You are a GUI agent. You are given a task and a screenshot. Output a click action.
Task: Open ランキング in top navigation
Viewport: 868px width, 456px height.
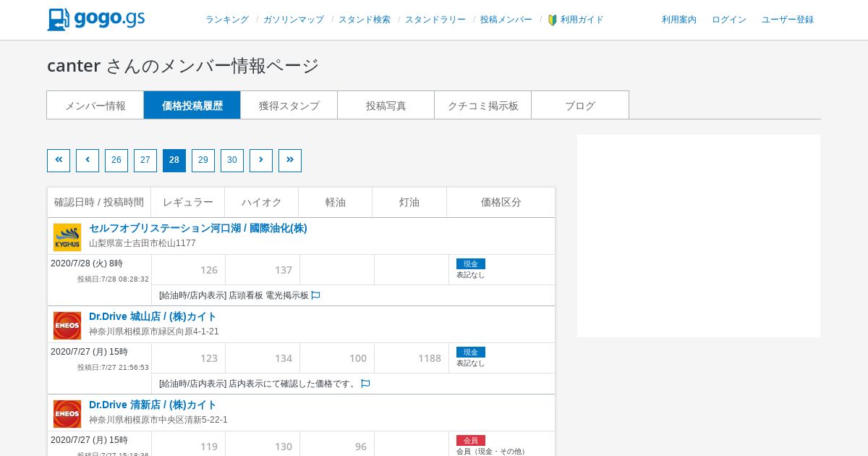click(x=227, y=20)
